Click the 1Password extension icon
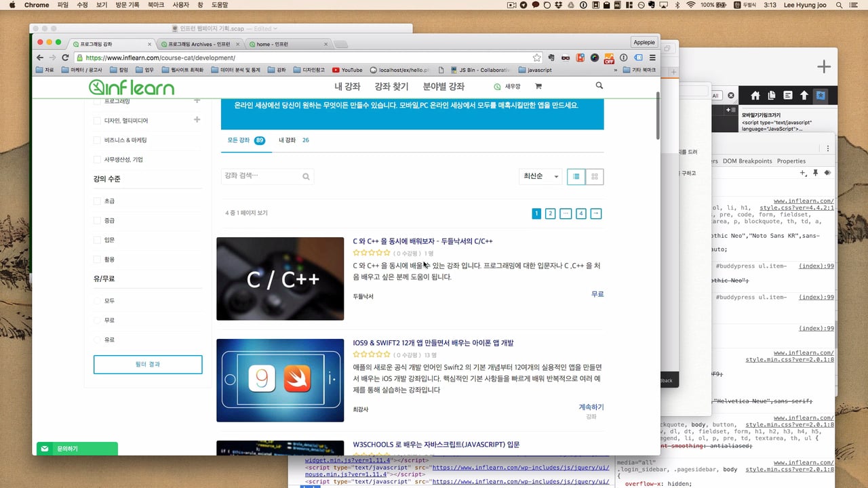This screenshot has height=488, width=868. [623, 58]
